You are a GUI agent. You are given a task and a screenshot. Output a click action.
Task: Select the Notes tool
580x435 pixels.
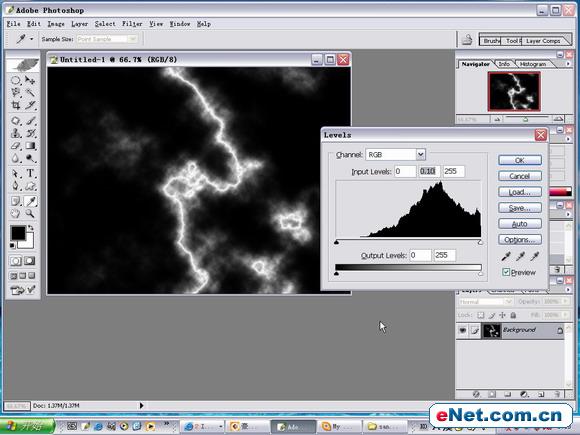pyautogui.click(x=16, y=201)
